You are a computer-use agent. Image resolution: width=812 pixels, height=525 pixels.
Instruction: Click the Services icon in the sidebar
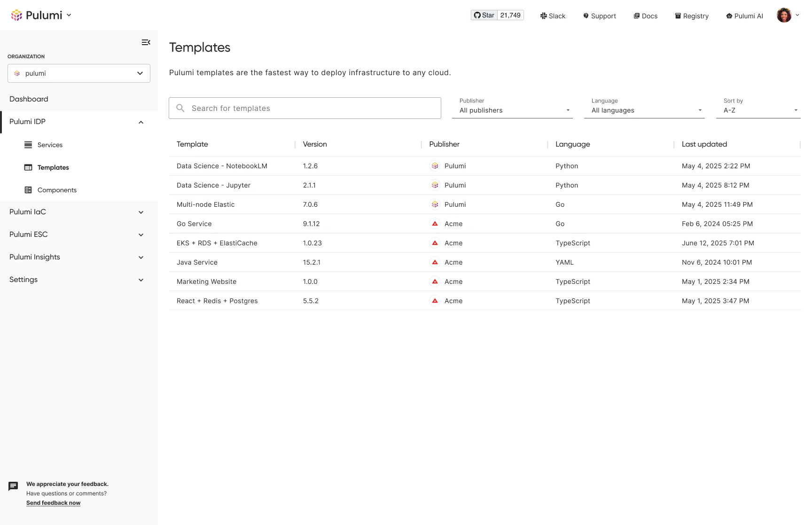(x=28, y=145)
